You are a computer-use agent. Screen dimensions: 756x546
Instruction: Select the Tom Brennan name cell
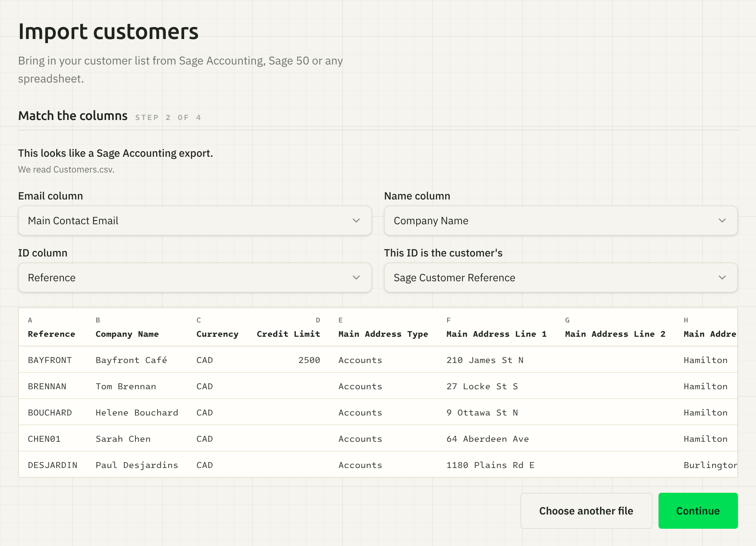126,386
